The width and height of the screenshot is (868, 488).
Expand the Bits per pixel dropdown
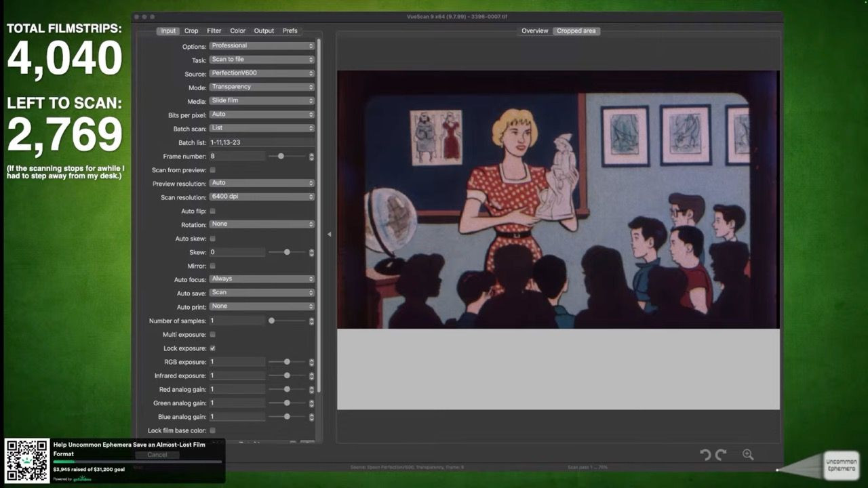(x=262, y=115)
